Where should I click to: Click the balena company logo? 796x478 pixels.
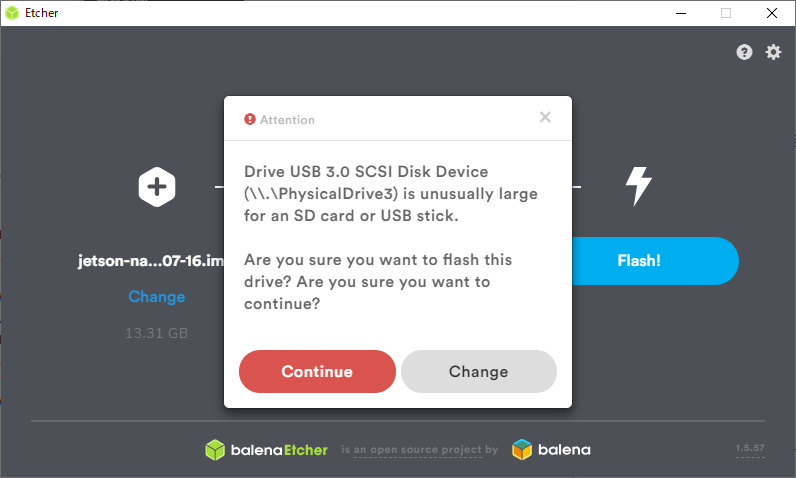(551, 450)
